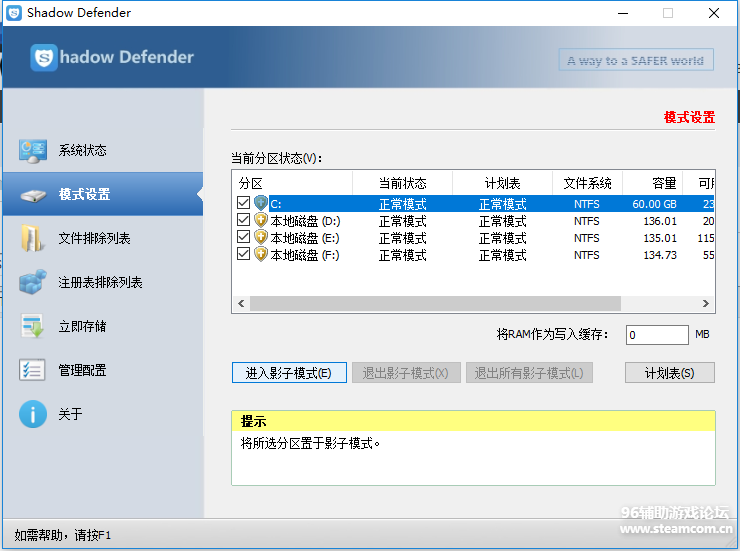Click right arrow of horizontal scrollbar
The height and width of the screenshot is (551, 740).
pos(707,303)
